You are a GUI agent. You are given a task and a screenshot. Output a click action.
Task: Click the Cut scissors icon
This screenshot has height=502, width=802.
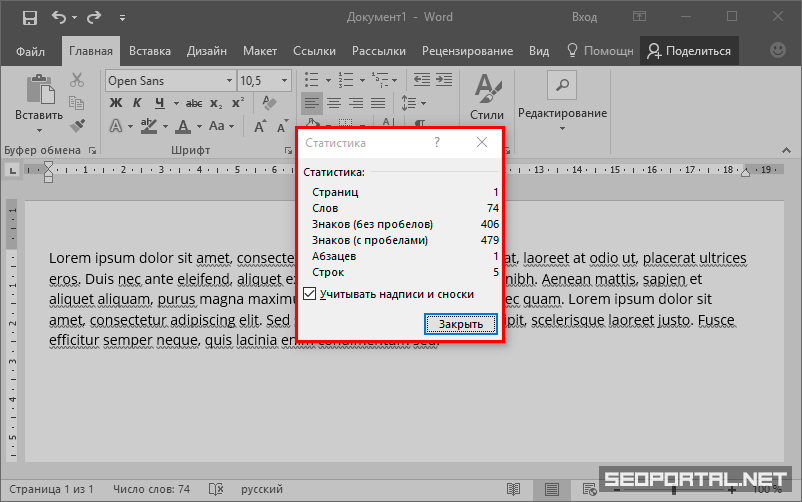coord(77,81)
